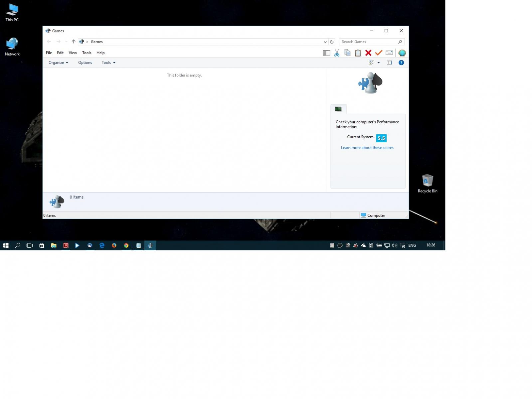
Task: Open Learn more about these scores link
Action: pyautogui.click(x=367, y=148)
